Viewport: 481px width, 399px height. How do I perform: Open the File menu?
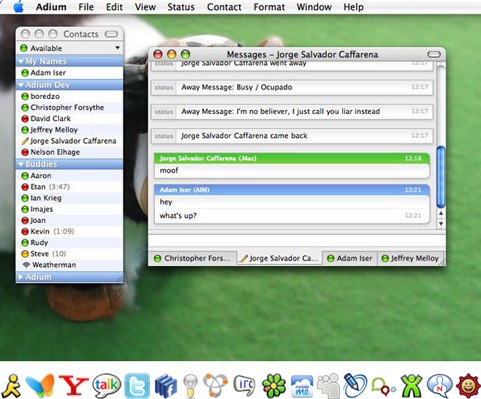coord(86,7)
